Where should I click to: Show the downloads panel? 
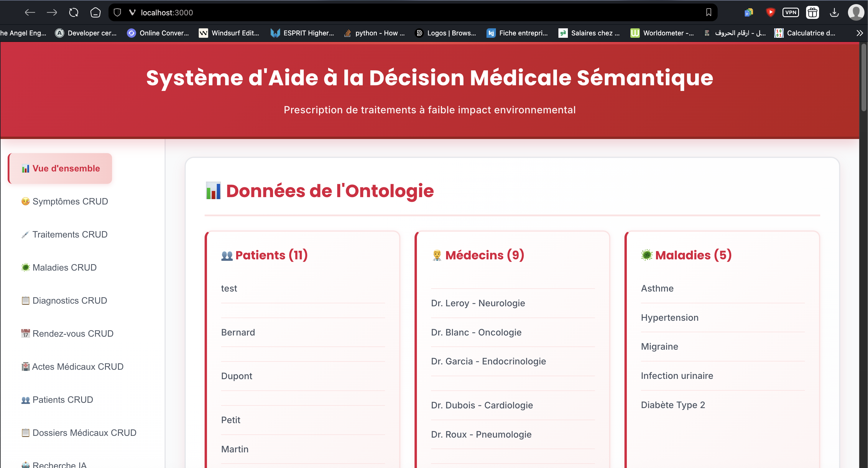pos(834,12)
